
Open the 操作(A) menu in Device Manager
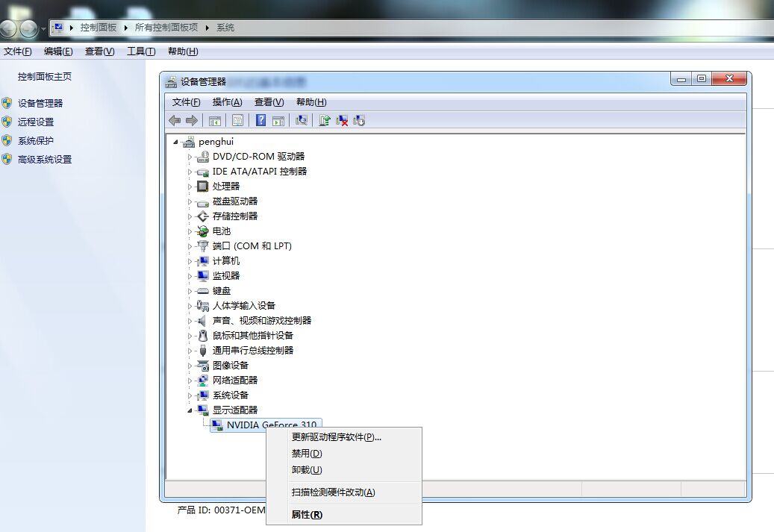point(227,102)
